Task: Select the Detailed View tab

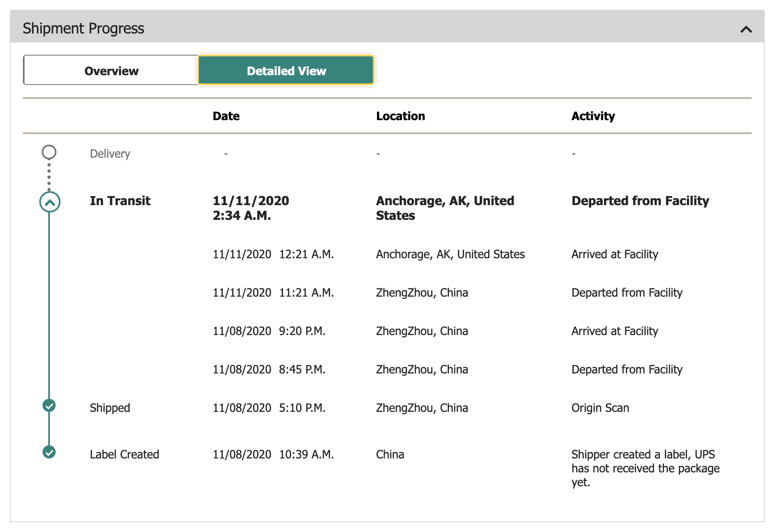Action: click(286, 71)
